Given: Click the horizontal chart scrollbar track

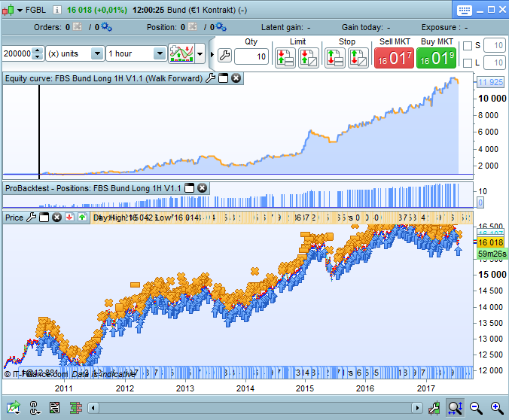Looking at the screenshot, I should click(255, 408).
